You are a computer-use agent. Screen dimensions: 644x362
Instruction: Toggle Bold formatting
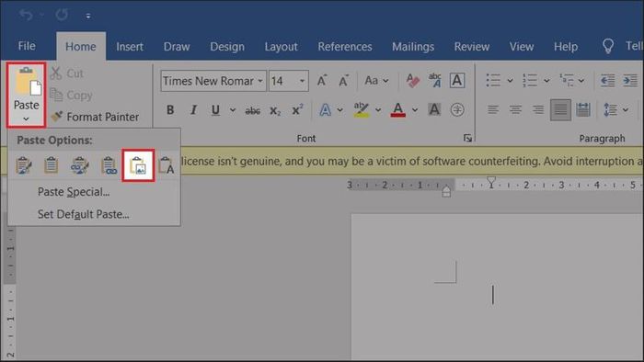point(170,110)
